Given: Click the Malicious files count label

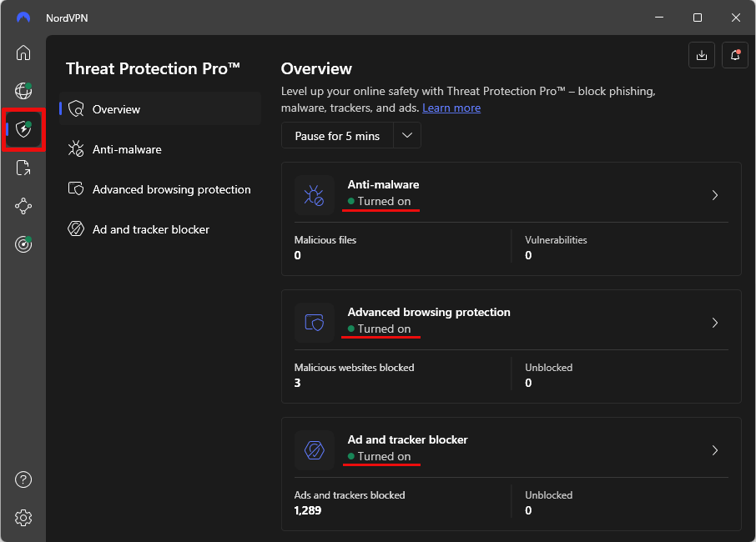Looking at the screenshot, I should pos(325,240).
